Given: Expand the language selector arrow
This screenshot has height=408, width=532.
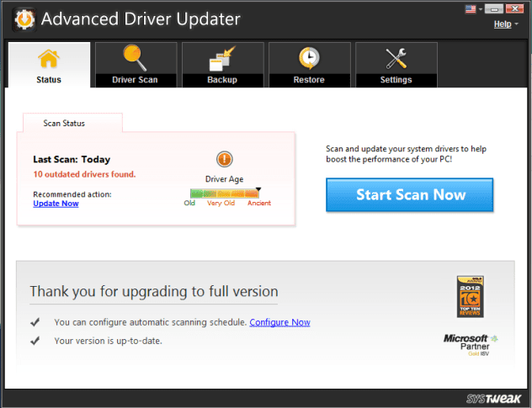Looking at the screenshot, I should pyautogui.click(x=480, y=9).
